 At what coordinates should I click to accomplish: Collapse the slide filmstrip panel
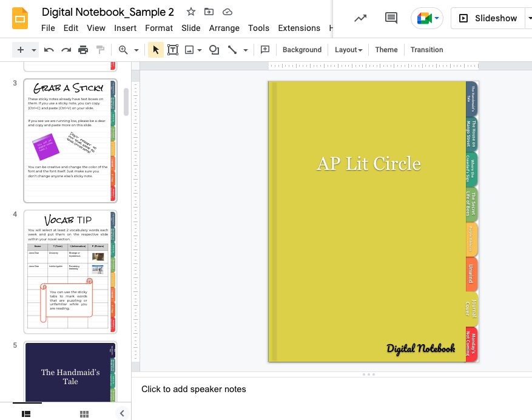122,413
